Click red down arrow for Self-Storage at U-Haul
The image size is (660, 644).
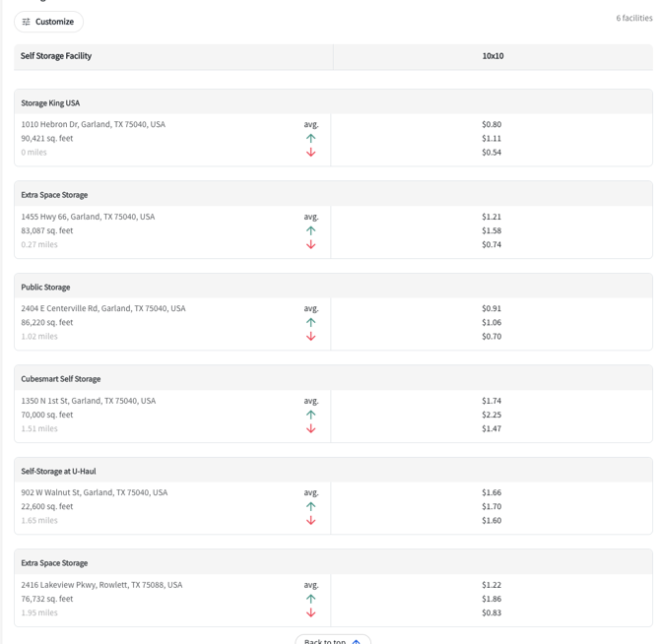pos(311,520)
